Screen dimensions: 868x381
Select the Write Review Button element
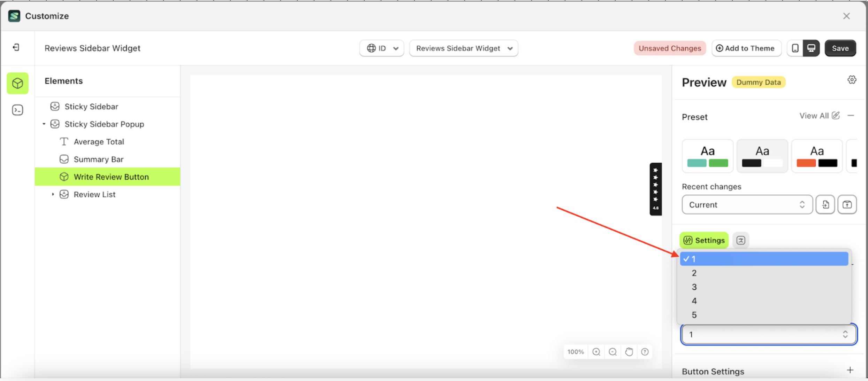pos(111,177)
